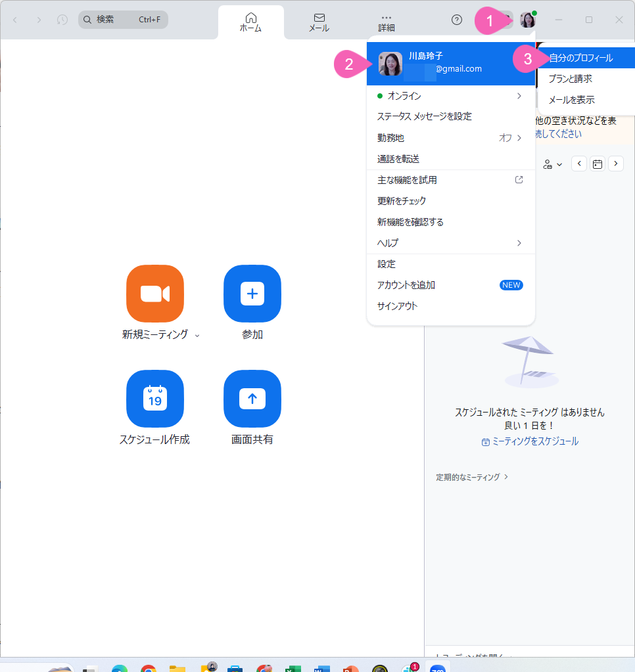The width and height of the screenshot is (635, 672).
Task: Click the history clock icon
Action: coord(62,20)
